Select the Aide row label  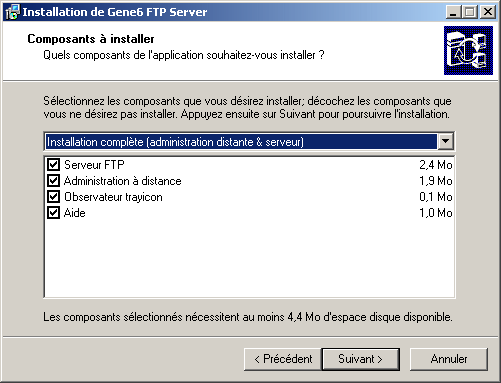click(x=75, y=213)
